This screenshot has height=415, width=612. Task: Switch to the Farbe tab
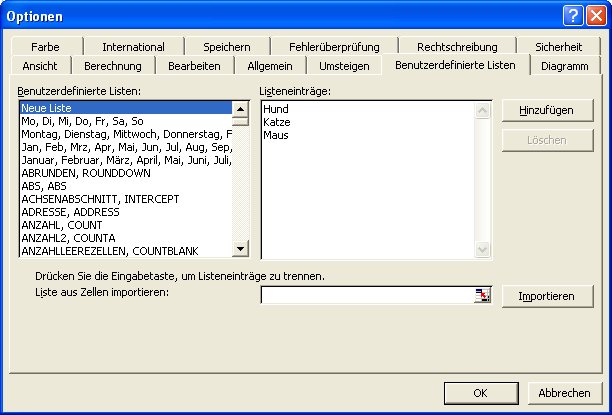click(x=45, y=47)
